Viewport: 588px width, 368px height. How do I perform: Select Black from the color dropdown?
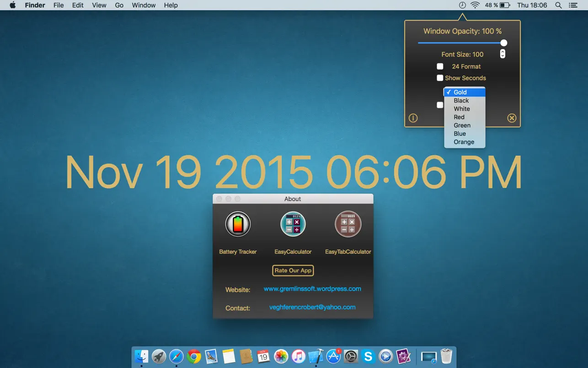click(x=461, y=100)
